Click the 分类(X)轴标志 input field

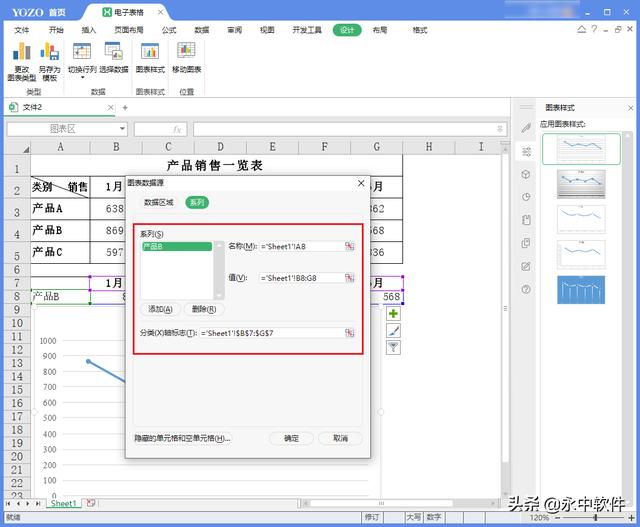tap(270, 332)
